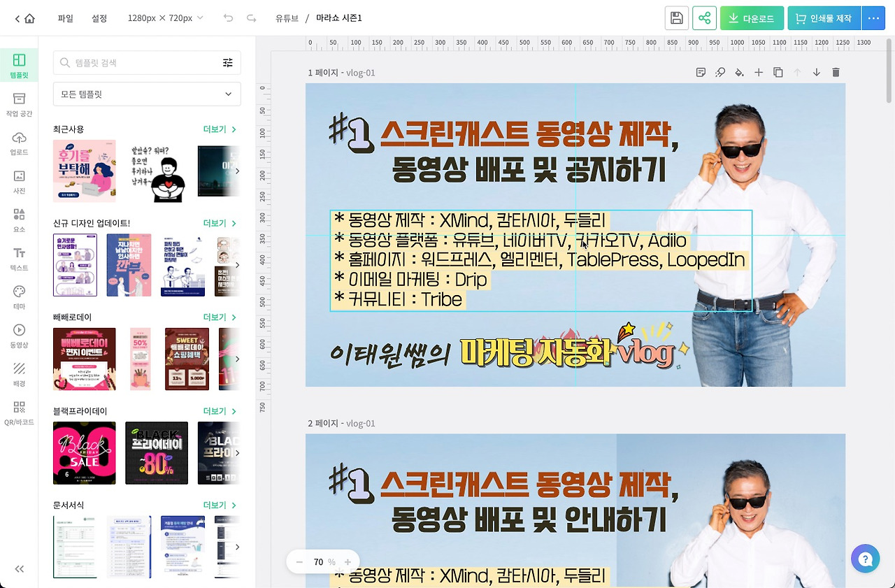Open the 템플릿 panel in the sidebar

[x=19, y=66]
